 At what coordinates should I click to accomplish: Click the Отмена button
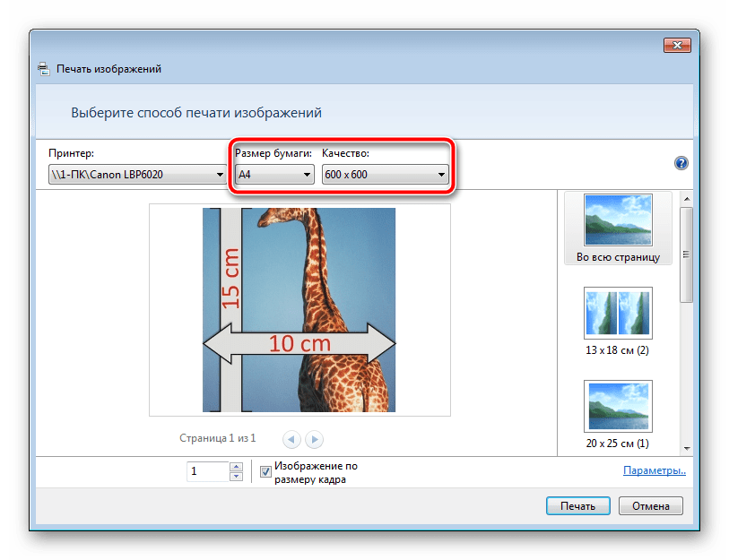point(650,506)
